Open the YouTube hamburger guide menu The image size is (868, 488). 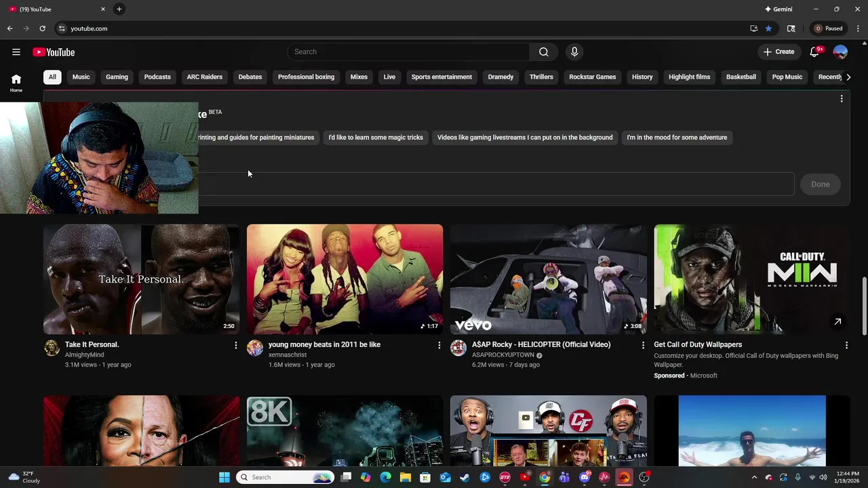pos(16,52)
